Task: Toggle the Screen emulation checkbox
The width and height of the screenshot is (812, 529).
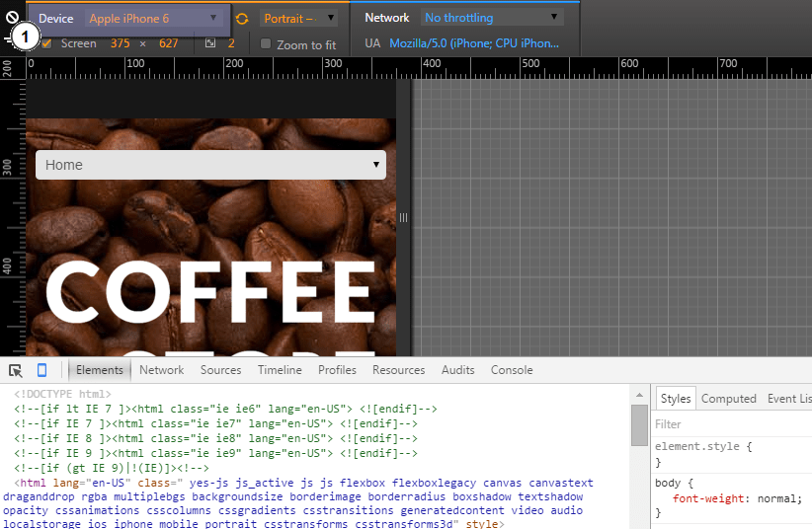Action: (46, 43)
